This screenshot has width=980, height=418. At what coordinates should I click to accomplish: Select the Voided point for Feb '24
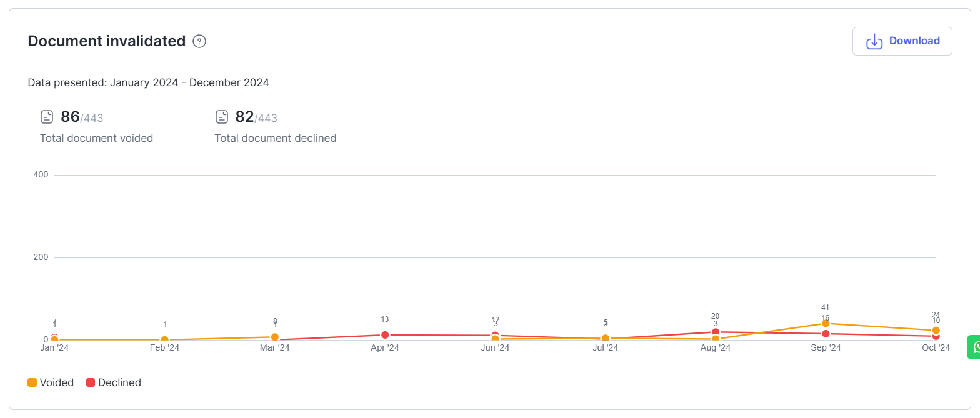(x=165, y=339)
